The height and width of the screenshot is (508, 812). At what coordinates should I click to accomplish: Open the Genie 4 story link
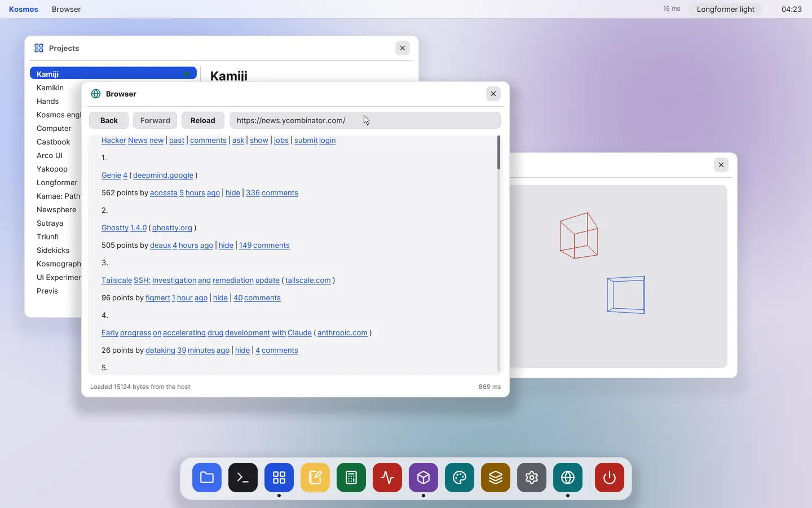(114, 176)
